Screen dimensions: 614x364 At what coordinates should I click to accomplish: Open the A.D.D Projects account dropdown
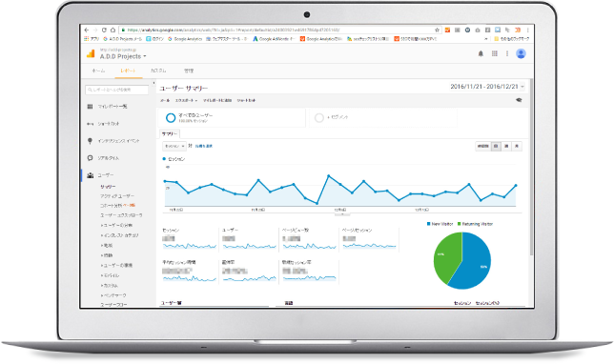tap(123, 56)
